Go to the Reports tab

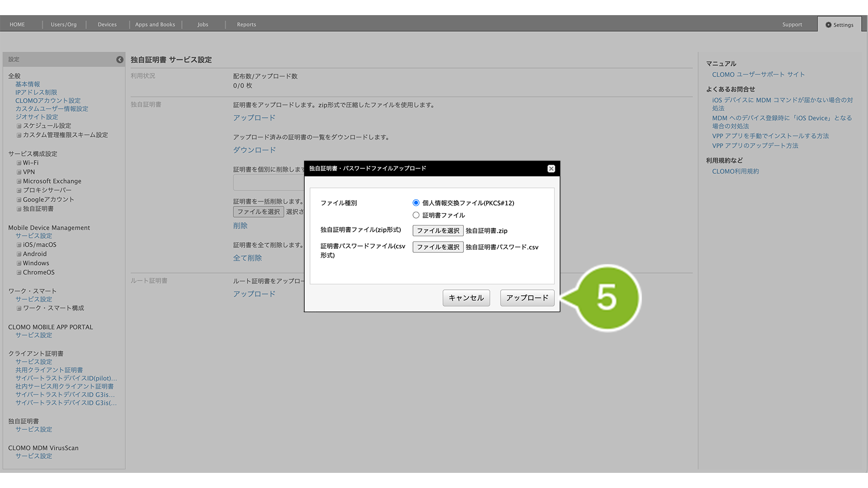(246, 24)
